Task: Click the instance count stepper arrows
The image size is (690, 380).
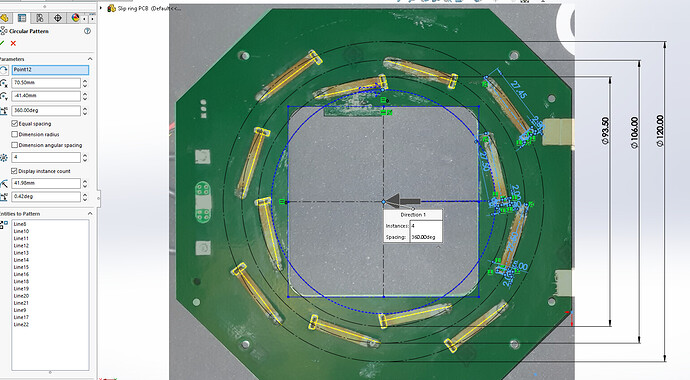Action: pos(85,157)
